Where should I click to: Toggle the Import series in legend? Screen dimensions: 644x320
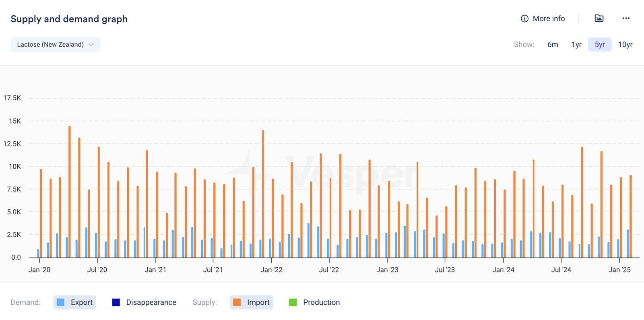252,302
